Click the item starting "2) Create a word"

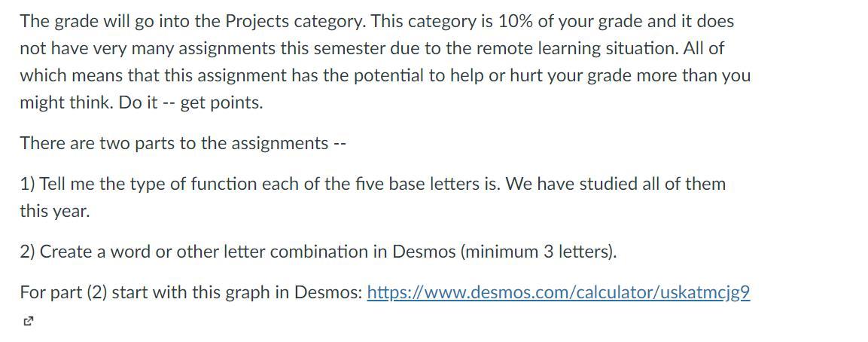coord(318,251)
